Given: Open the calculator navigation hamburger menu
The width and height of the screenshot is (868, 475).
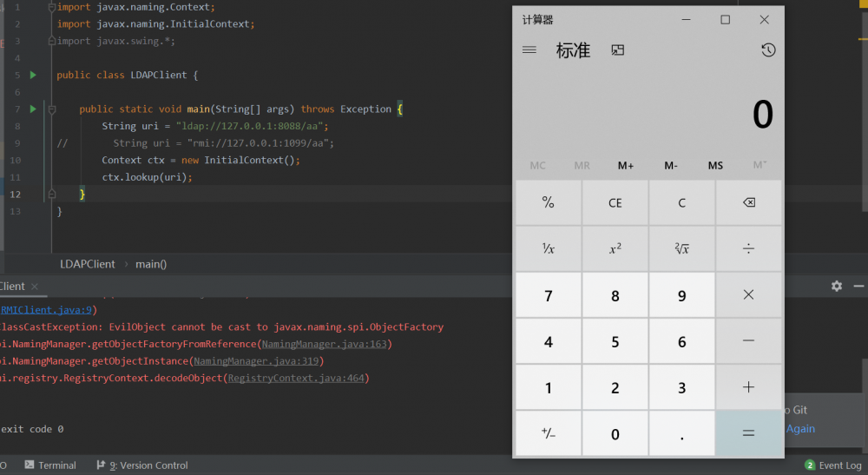Looking at the screenshot, I should click(x=529, y=50).
